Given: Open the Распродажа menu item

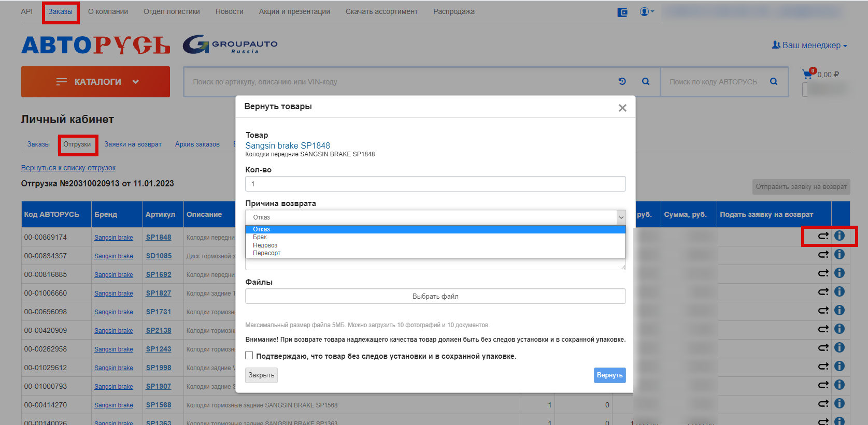Looking at the screenshot, I should 454,11.
